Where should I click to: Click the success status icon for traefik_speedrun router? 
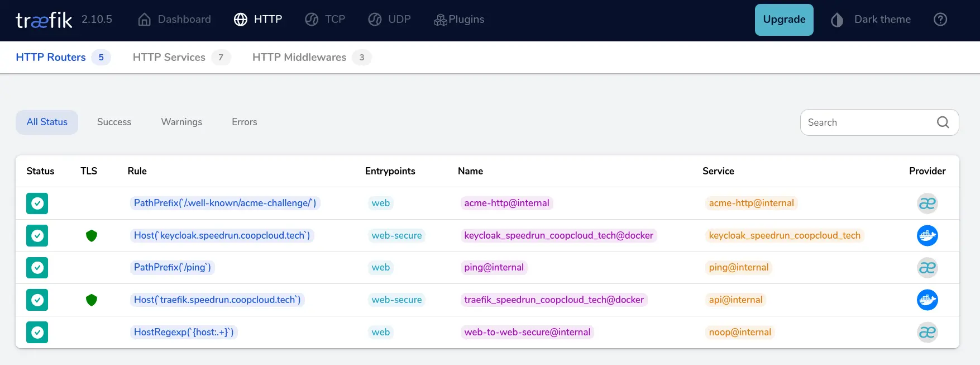tap(37, 300)
